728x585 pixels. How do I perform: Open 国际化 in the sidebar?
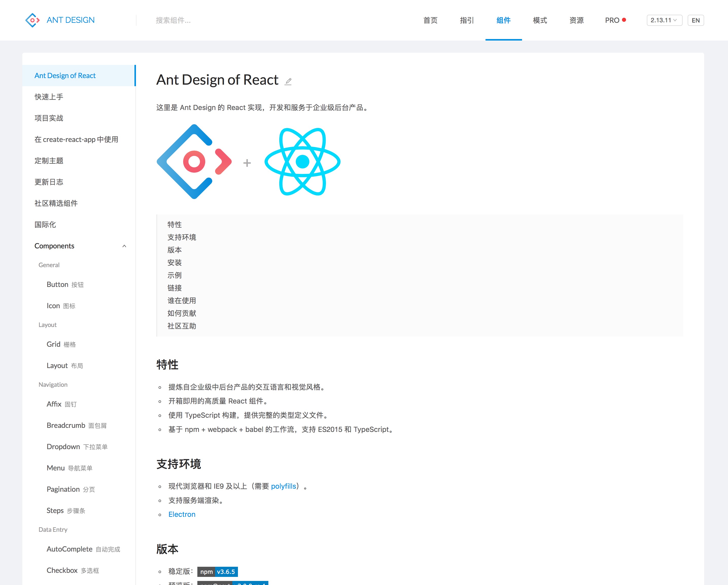point(79,224)
